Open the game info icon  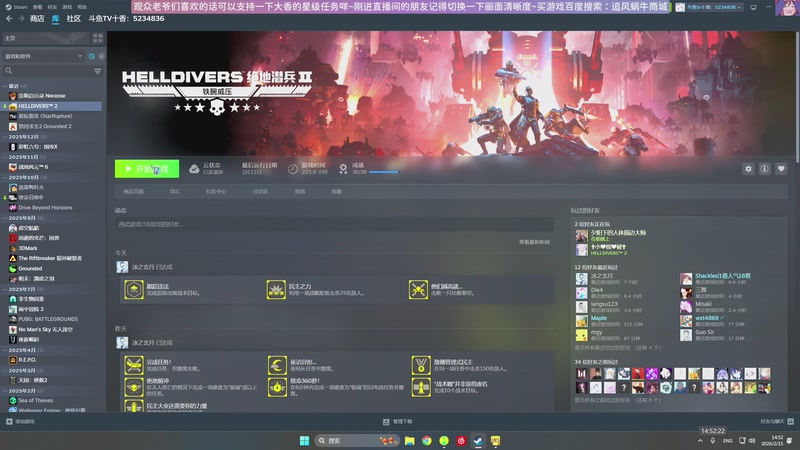click(764, 169)
